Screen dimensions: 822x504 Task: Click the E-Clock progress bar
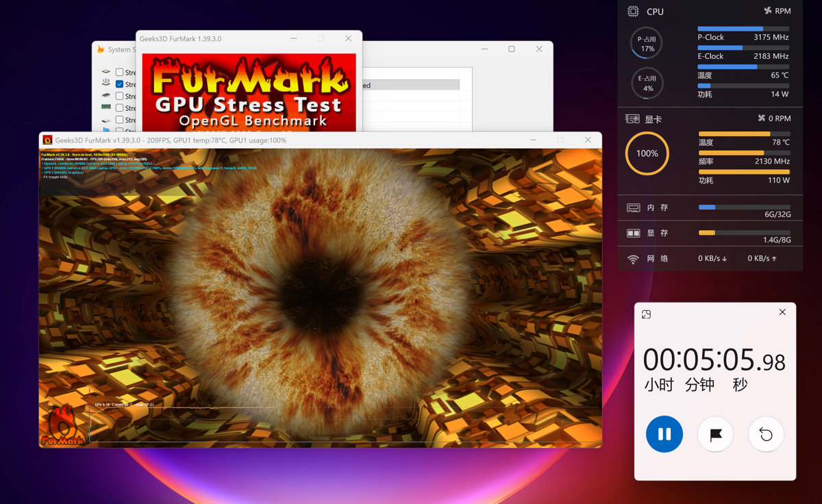tap(743, 48)
